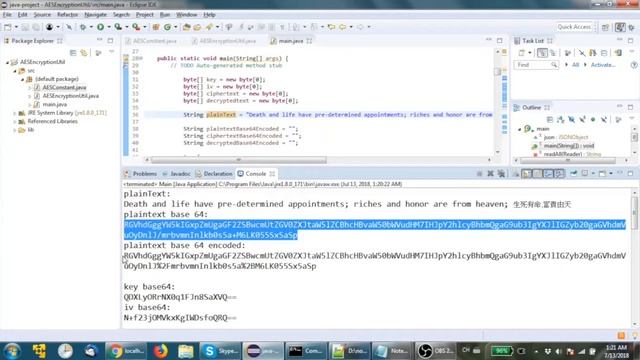Image resolution: width=640 pixels, height=360 pixels.
Task: Select main.java in Package Explorer
Action: click(x=54, y=104)
